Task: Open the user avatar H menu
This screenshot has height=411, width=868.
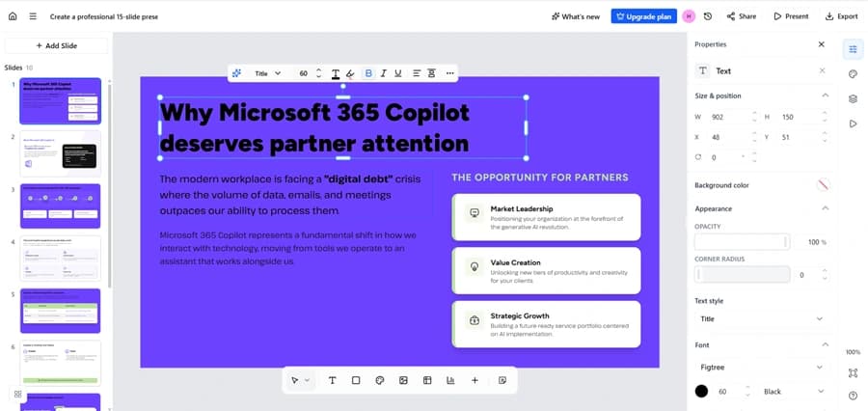Action: [689, 16]
